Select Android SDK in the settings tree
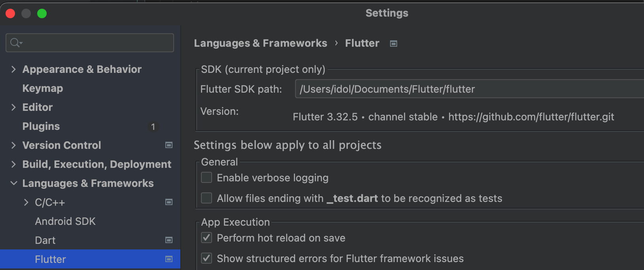Screen dimensions: 644x270 [65, 221]
